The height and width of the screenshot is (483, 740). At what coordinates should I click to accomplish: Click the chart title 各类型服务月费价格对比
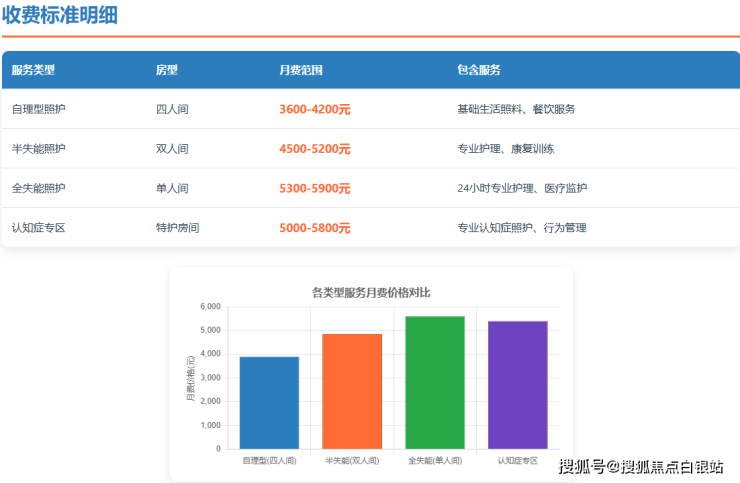point(370,292)
